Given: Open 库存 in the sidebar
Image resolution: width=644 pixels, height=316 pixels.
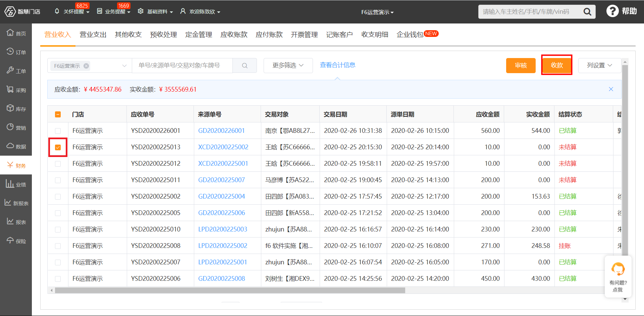Looking at the screenshot, I should coord(16,108).
